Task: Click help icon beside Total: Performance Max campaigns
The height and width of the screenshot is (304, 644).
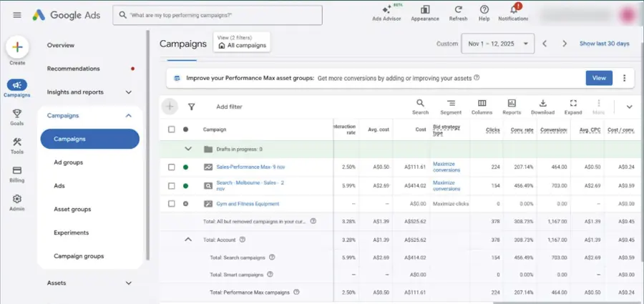Action: click(296, 292)
